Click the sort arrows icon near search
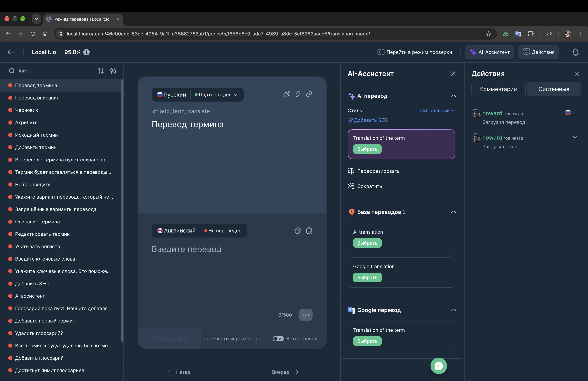The height and width of the screenshot is (381, 588). click(x=101, y=71)
